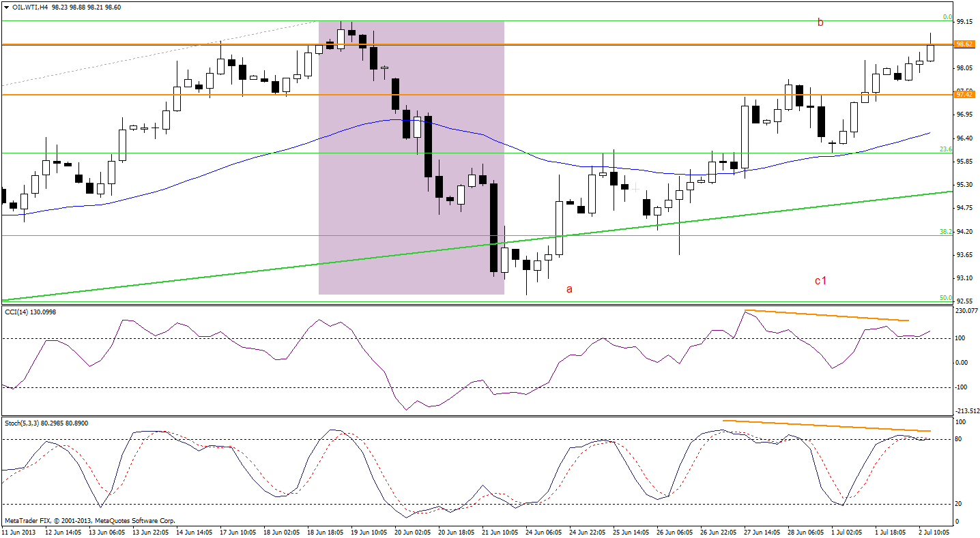
Task: Click the 99.15 value on the price axis
Action: tap(964, 22)
